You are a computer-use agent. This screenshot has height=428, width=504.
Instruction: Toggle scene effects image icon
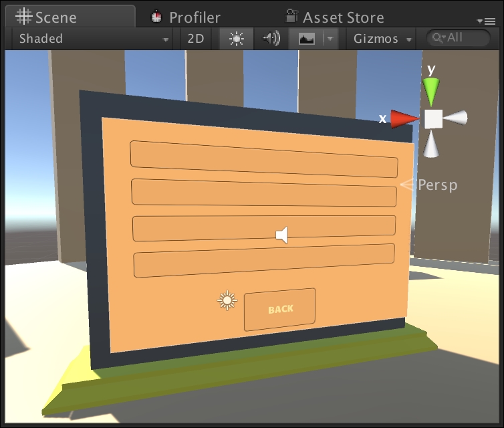tap(307, 39)
